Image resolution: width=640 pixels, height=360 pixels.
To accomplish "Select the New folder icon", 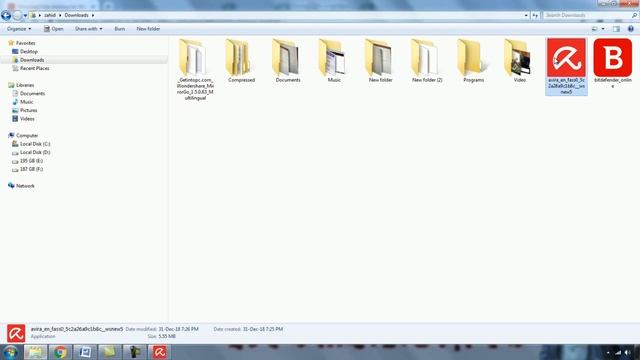I will coord(380,61).
